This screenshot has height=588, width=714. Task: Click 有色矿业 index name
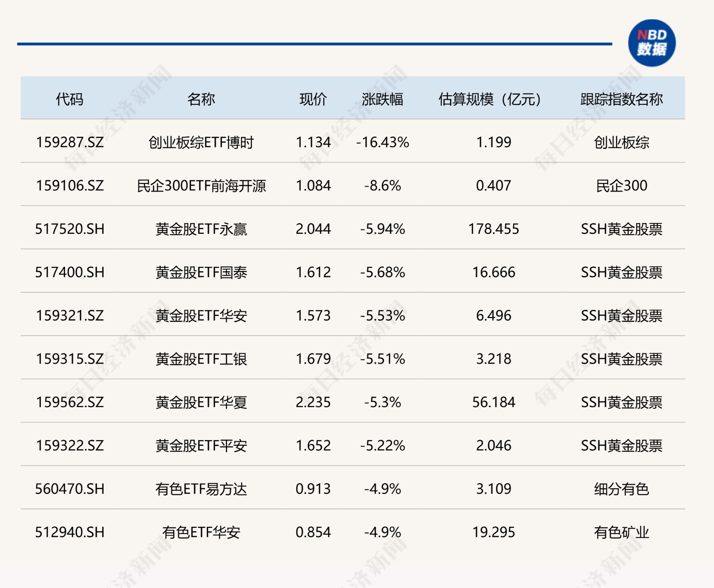(x=622, y=533)
